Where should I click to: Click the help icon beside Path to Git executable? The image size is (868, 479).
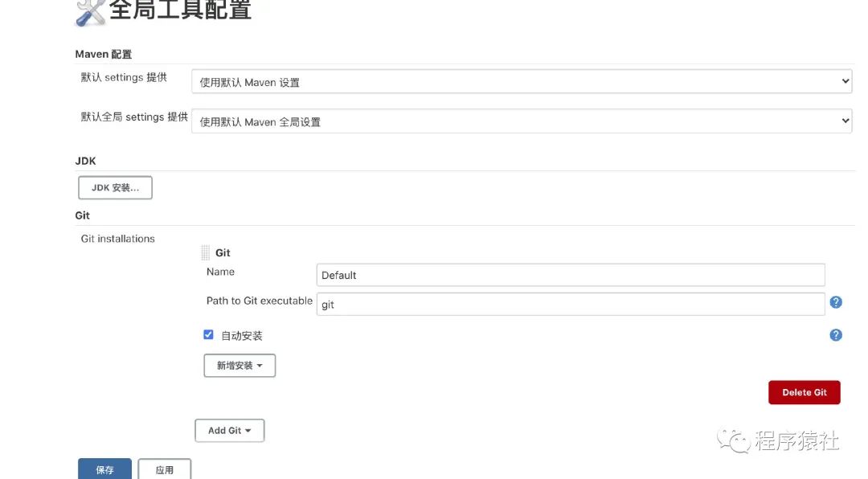click(836, 302)
